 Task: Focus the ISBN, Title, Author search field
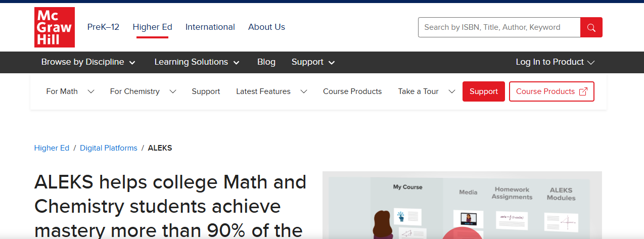499,27
